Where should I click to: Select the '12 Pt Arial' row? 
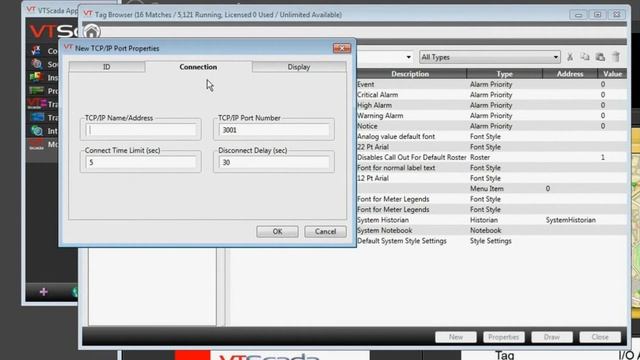491,178
